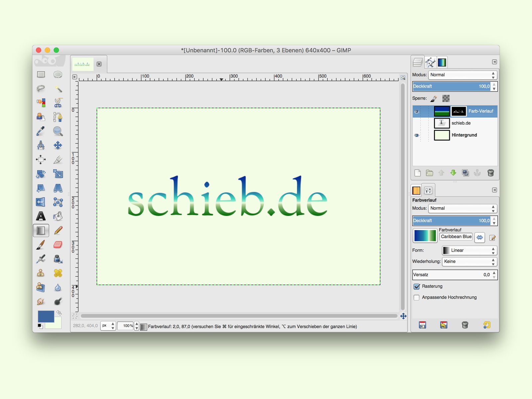Create a new layer
The height and width of the screenshot is (399, 532).
(418, 173)
